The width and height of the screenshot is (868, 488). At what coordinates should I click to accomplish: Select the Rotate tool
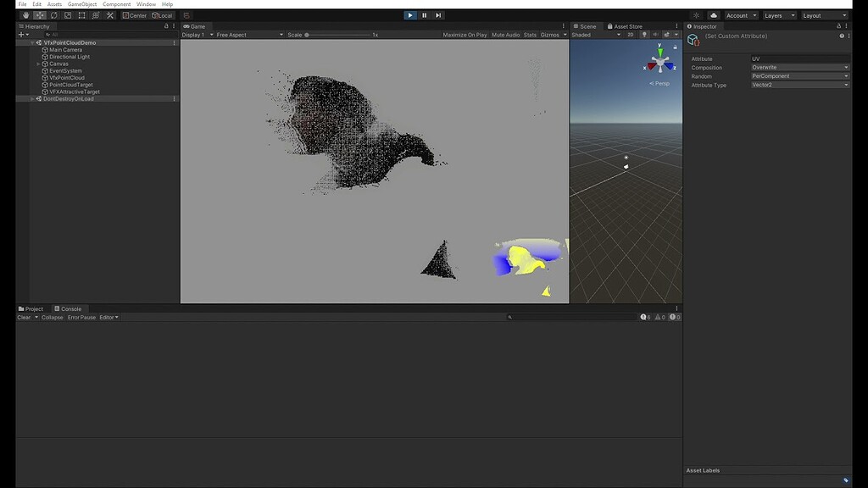pyautogui.click(x=53, y=15)
